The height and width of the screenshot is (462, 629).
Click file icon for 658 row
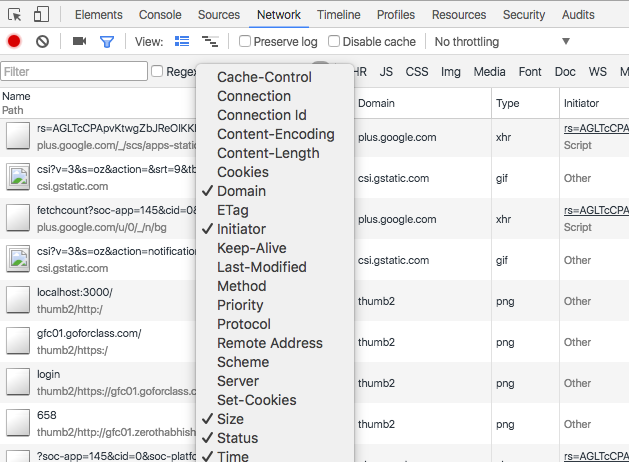point(18,423)
